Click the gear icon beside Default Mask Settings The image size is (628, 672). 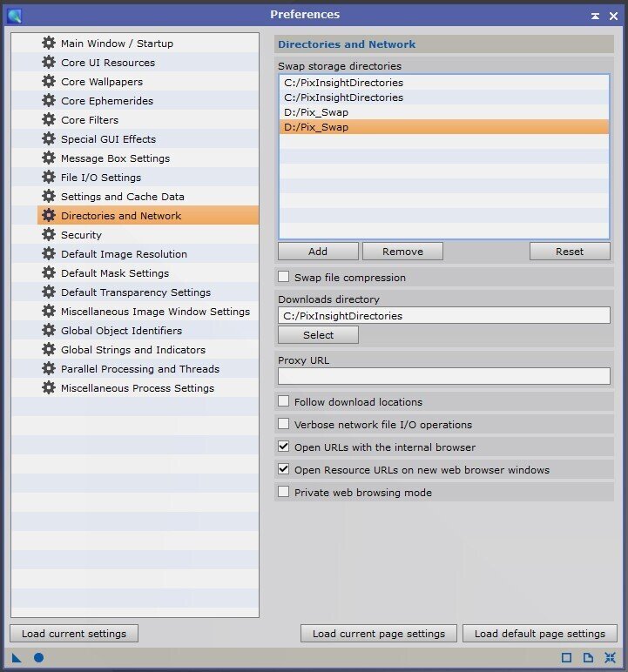tap(49, 272)
